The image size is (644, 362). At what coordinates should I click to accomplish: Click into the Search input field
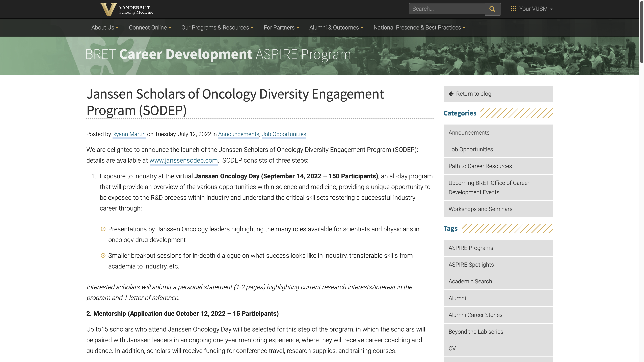447,9
